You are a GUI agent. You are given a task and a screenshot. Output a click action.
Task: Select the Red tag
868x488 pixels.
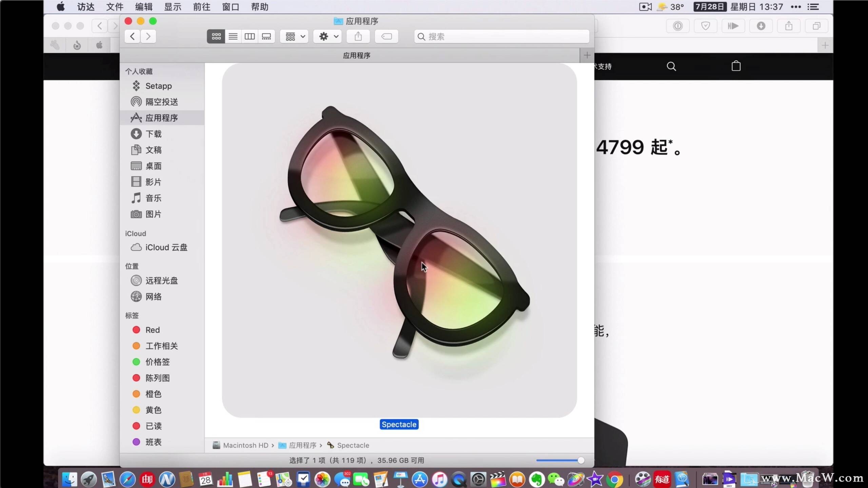(162, 330)
